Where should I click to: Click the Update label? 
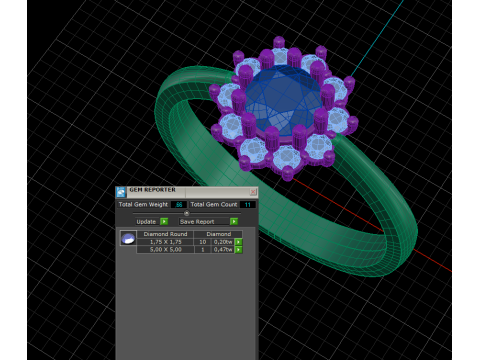click(x=146, y=222)
